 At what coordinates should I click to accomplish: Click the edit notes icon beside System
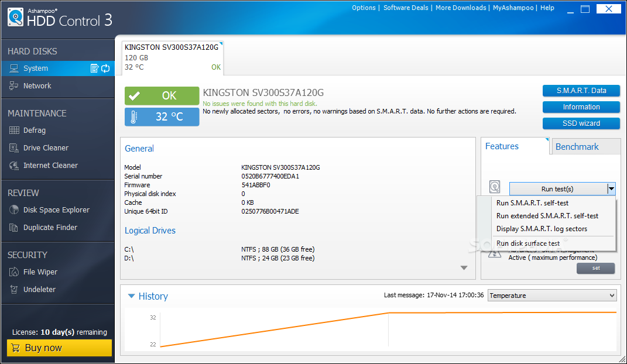94,68
